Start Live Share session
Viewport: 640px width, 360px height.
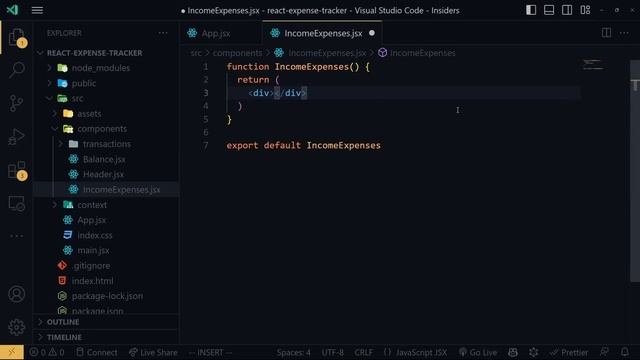pyautogui.click(x=153, y=352)
